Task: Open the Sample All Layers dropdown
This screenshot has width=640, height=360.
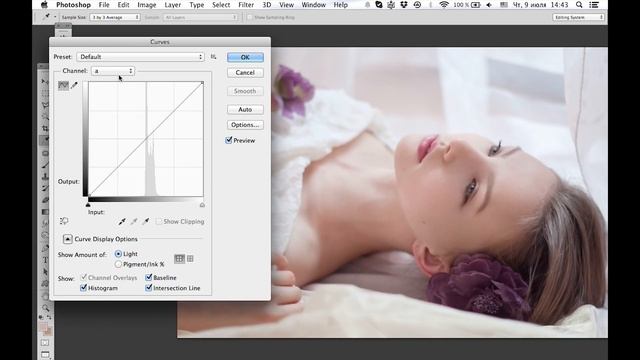Action: 200,17
